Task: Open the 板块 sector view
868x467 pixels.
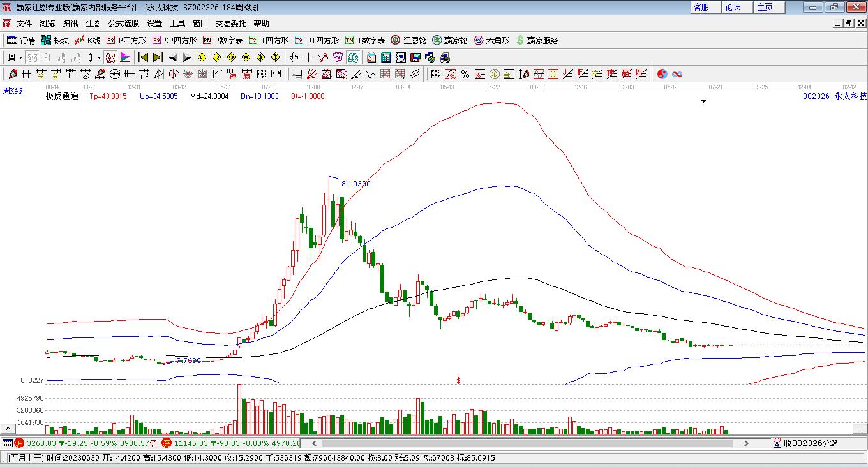Action: pos(55,40)
